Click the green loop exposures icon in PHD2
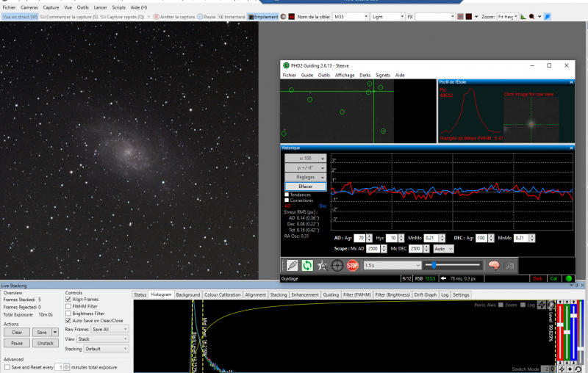588x373 pixels. 307,266
